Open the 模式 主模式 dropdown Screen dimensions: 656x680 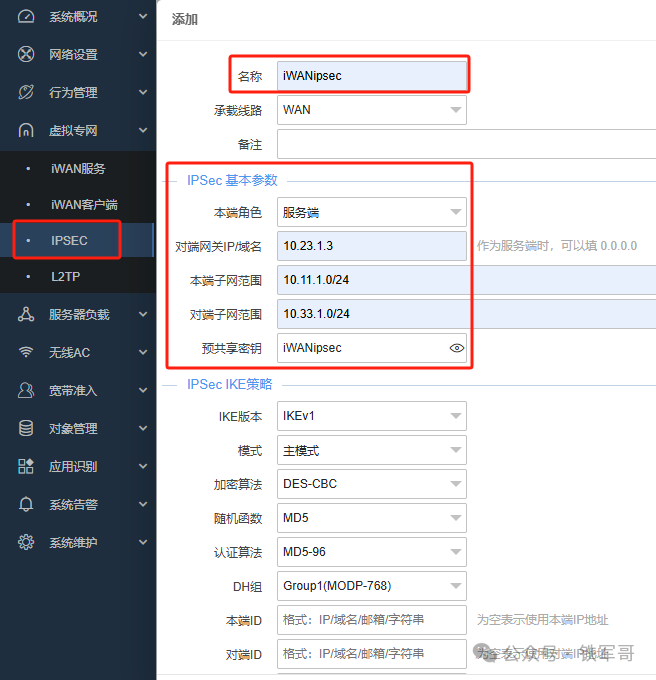pyautogui.click(x=372, y=450)
